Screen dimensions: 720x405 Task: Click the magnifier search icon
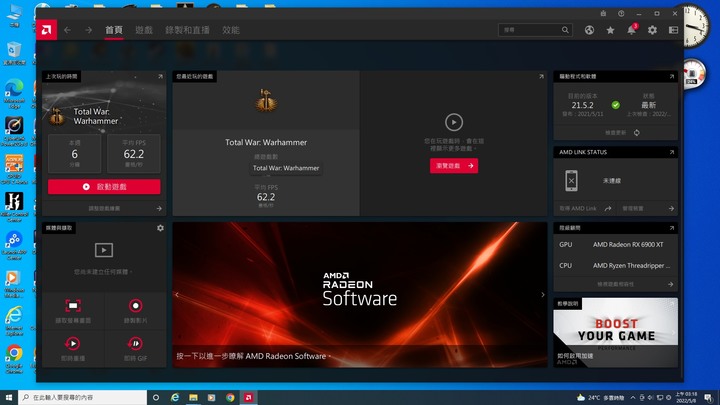point(565,30)
